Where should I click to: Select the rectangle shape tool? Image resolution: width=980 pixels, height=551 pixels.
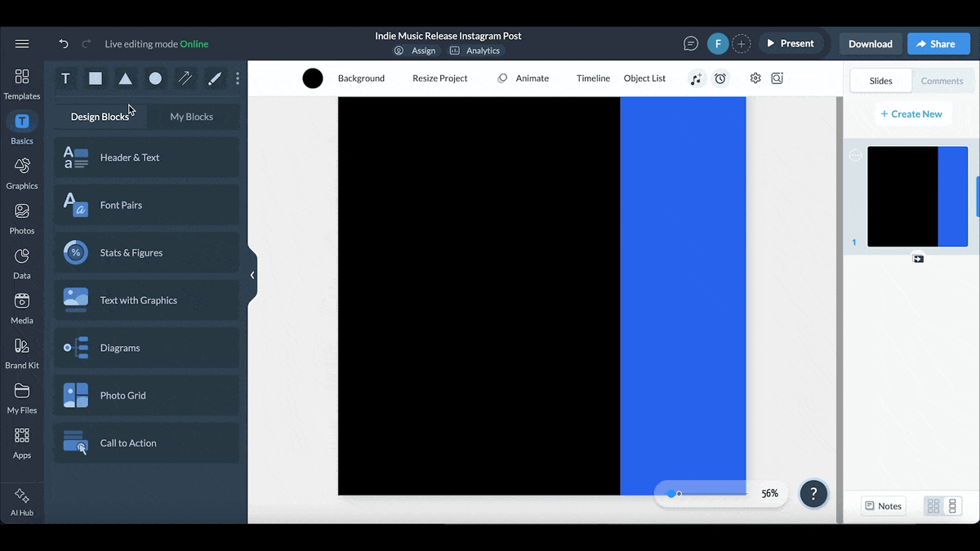95,78
